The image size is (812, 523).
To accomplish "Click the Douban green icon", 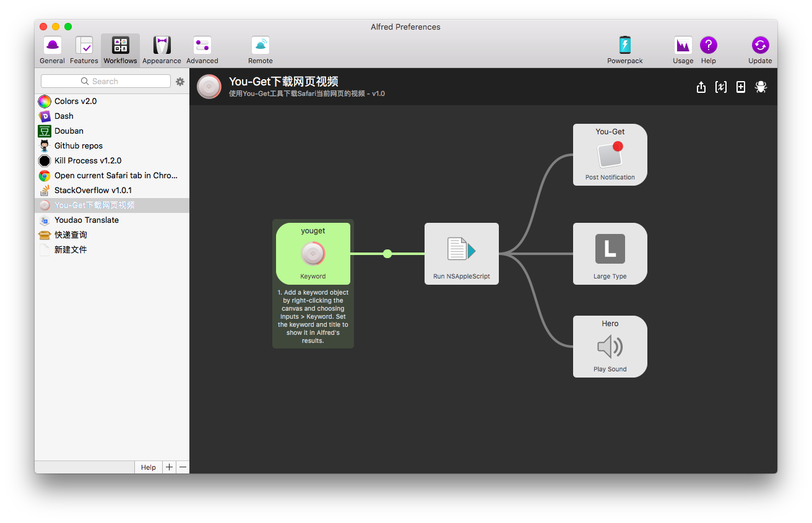I will tap(45, 131).
